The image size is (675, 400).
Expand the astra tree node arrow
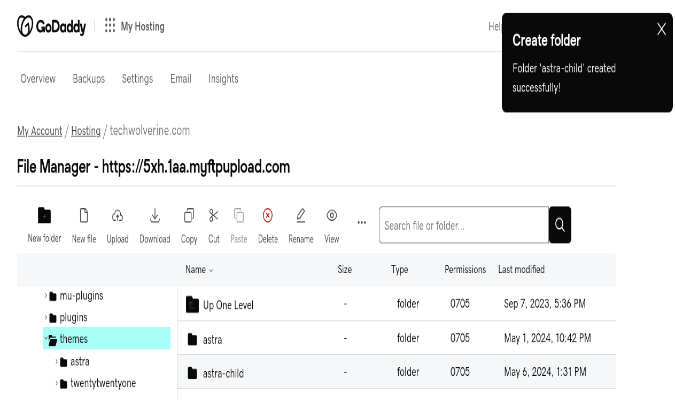56,361
